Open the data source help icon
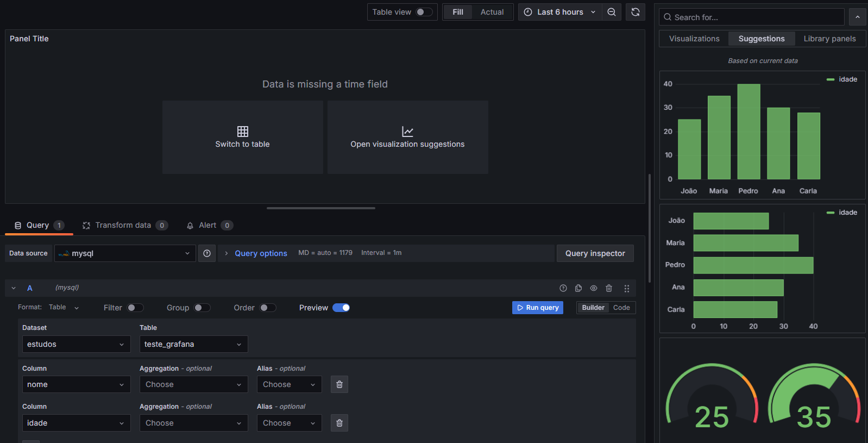868x443 pixels. 207,253
